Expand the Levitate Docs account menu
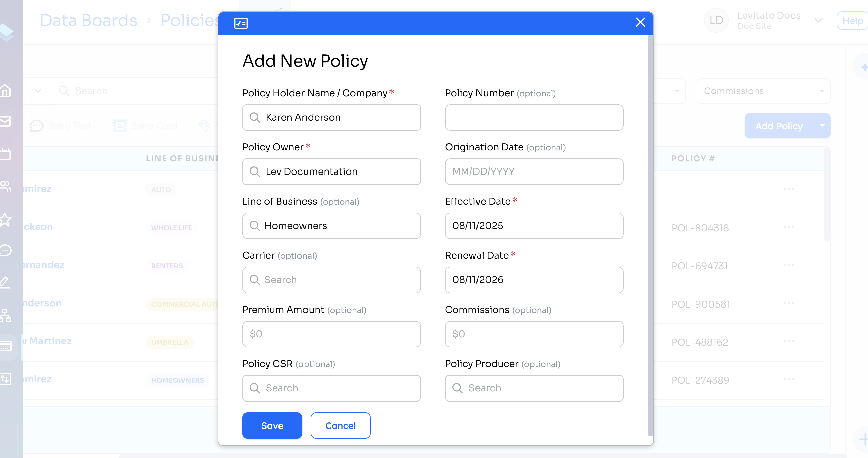 pos(818,20)
